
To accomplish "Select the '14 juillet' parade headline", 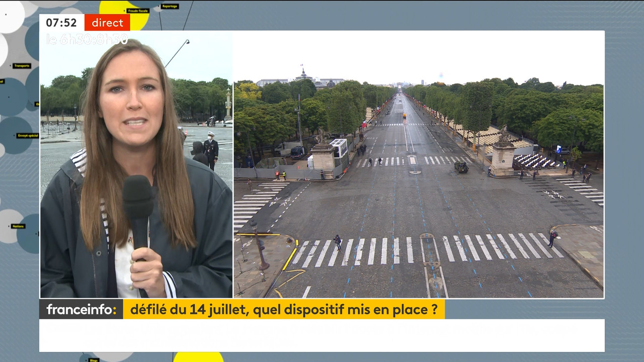I will point(284,309).
